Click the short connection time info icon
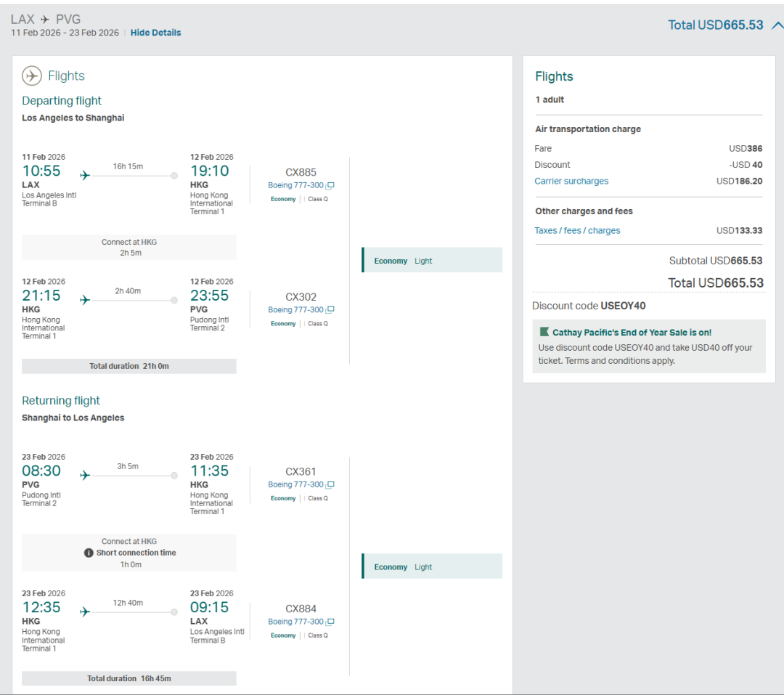The image size is (784, 695). [89, 553]
